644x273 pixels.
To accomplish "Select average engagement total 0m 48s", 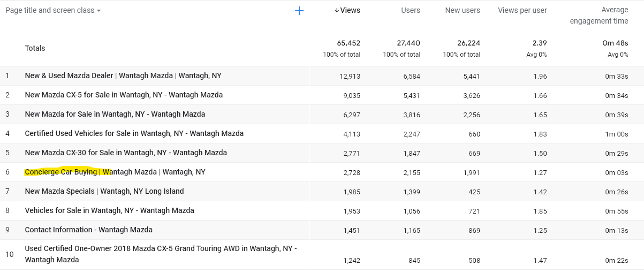I will click(616, 43).
